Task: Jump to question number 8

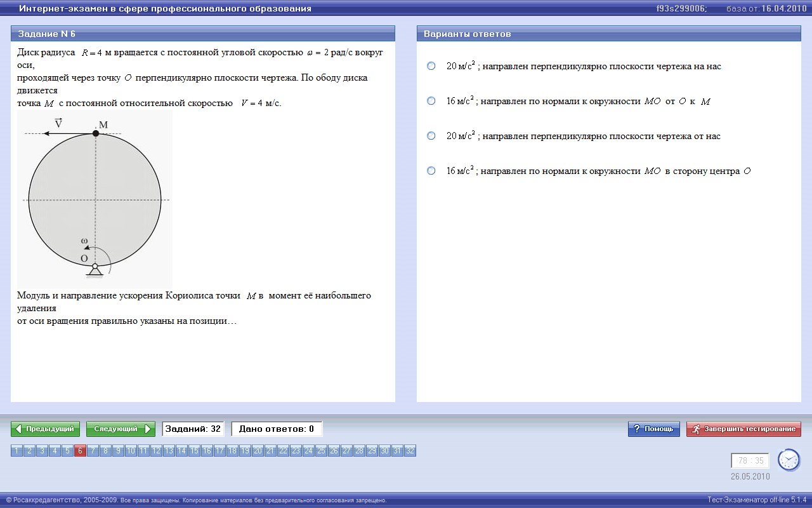Action: 105,451
